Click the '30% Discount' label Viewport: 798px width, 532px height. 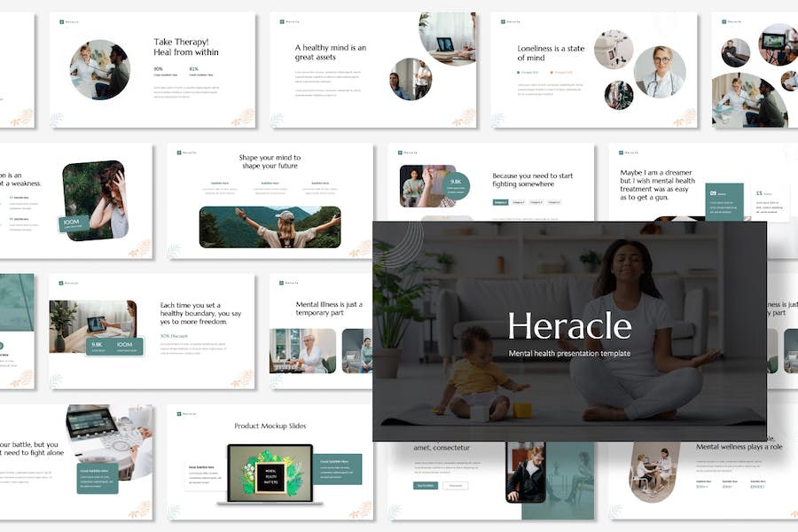(174, 336)
